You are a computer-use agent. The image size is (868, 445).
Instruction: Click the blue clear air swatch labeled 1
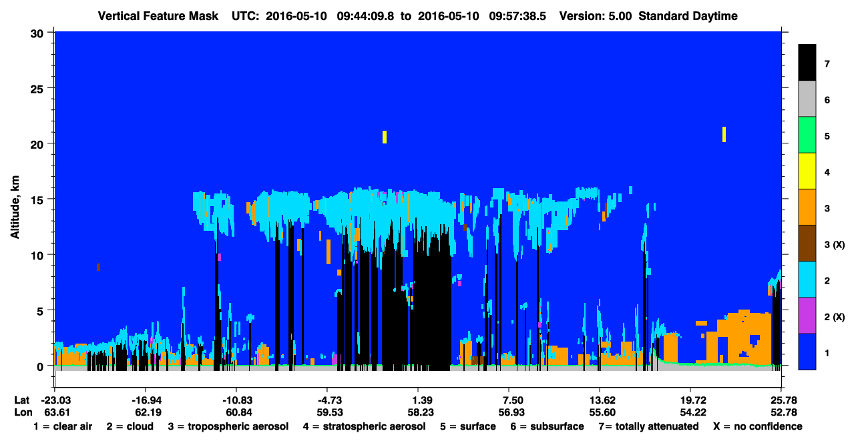807,352
